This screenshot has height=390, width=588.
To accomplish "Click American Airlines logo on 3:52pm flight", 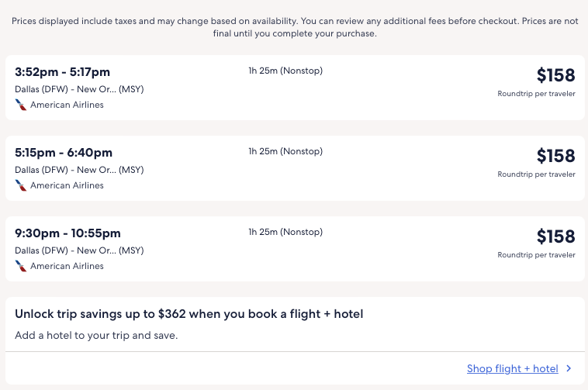I will pyautogui.click(x=21, y=105).
